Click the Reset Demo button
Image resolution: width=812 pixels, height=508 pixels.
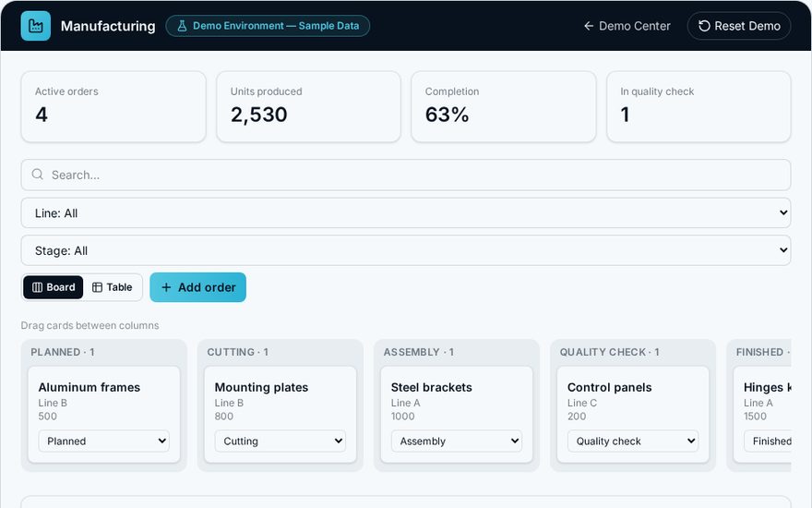pos(739,26)
